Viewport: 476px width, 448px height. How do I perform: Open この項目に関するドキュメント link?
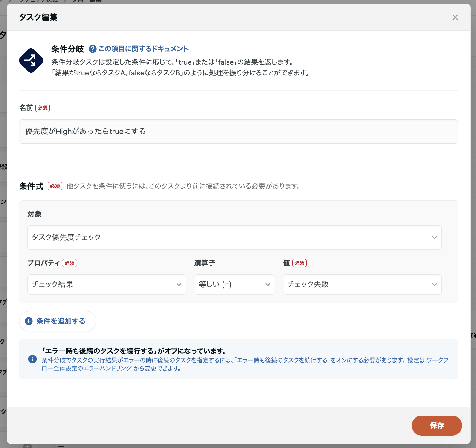(x=143, y=49)
